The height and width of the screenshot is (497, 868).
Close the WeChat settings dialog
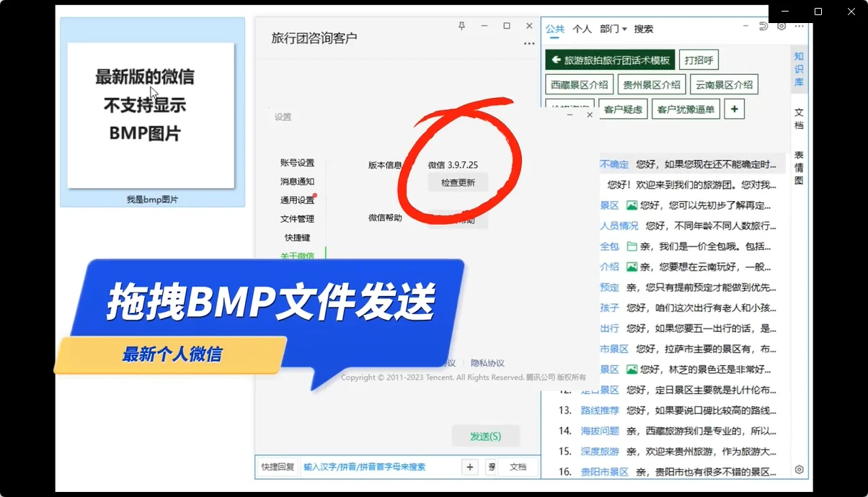(x=590, y=115)
